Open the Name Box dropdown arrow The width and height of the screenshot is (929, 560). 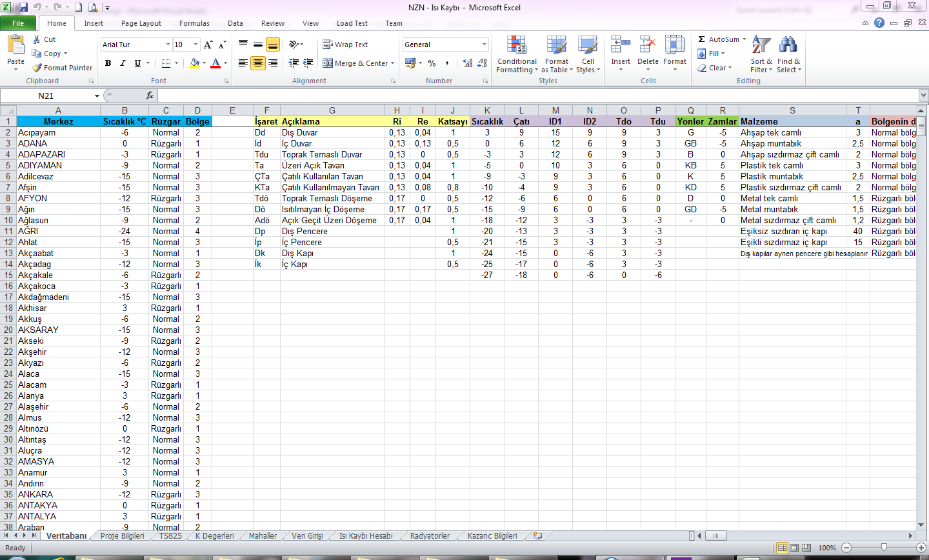[97, 96]
